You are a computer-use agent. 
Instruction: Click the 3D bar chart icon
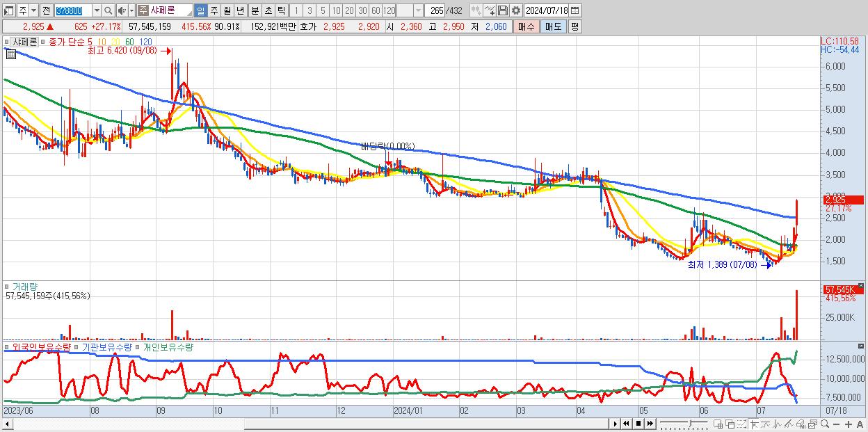coord(801,424)
